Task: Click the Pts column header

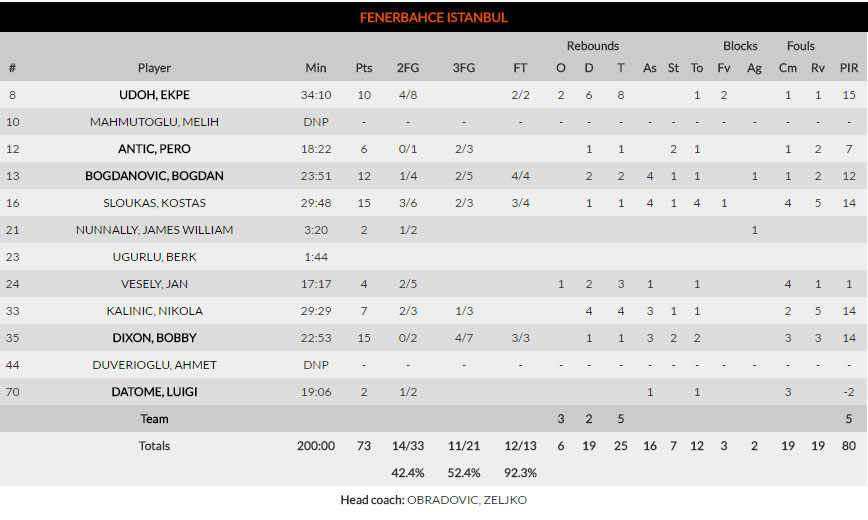Action: 364,68
